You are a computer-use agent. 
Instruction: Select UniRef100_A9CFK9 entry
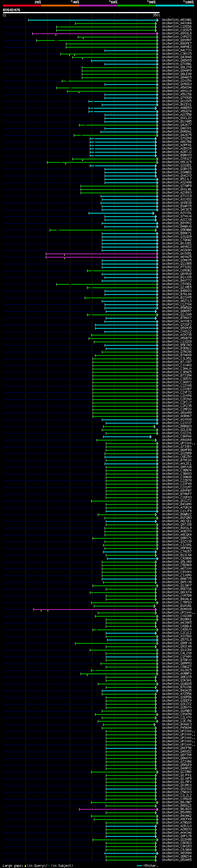(176, 819)
